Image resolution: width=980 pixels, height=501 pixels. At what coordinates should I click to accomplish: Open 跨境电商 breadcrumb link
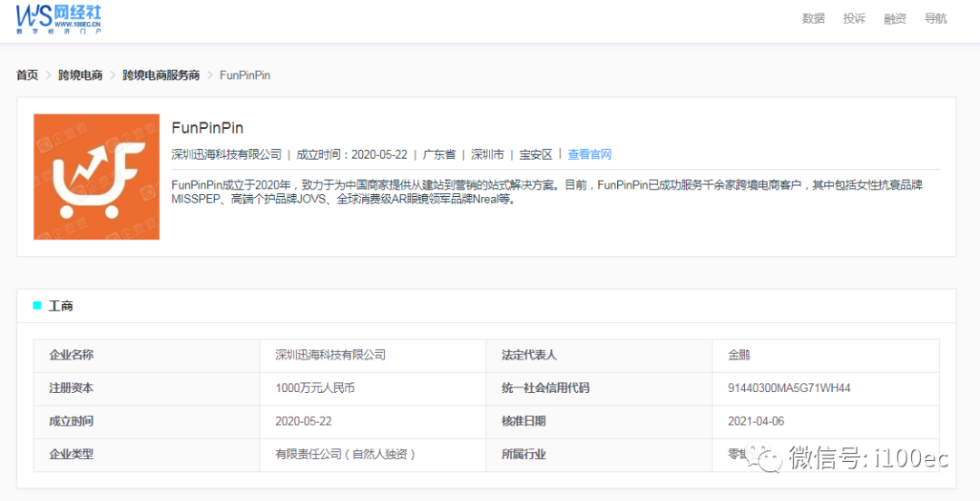(x=80, y=75)
